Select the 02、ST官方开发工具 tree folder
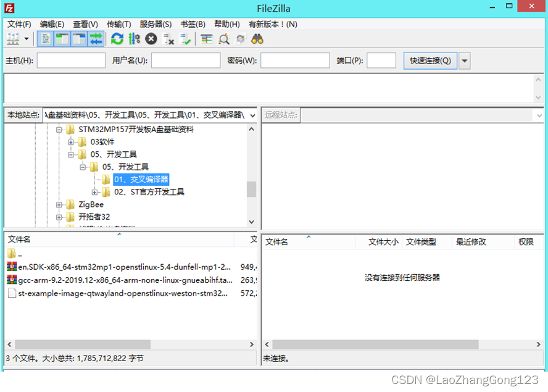 click(x=149, y=192)
